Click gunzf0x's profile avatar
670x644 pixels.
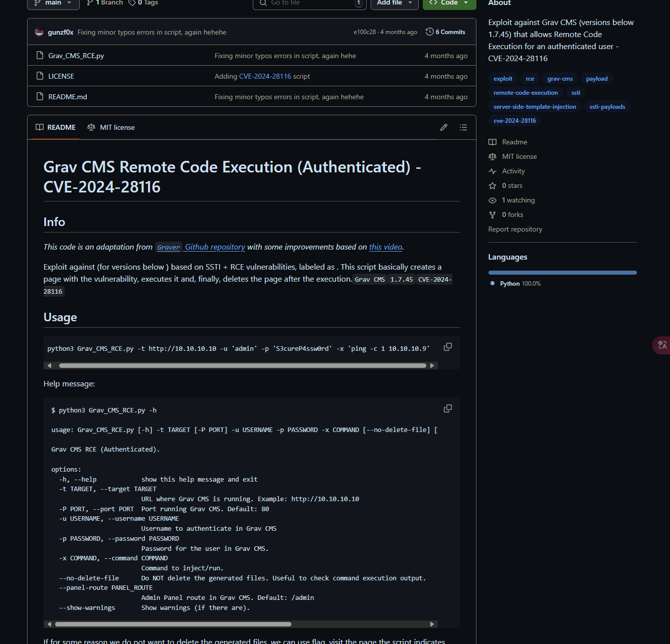click(x=39, y=32)
